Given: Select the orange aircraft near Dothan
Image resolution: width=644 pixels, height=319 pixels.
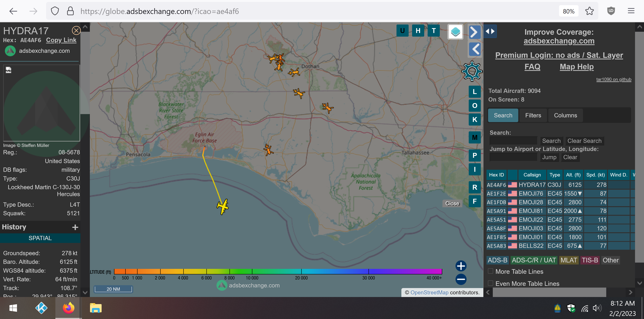Looking at the screenshot, I should (294, 72).
